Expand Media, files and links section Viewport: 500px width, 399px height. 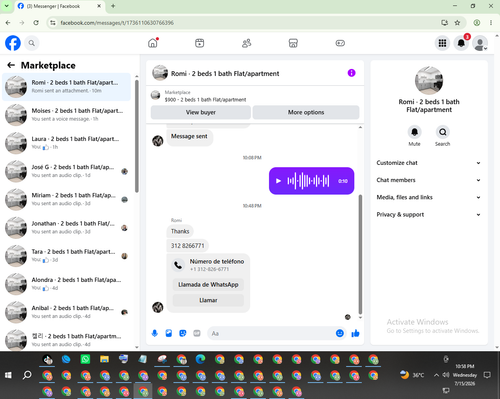(428, 197)
